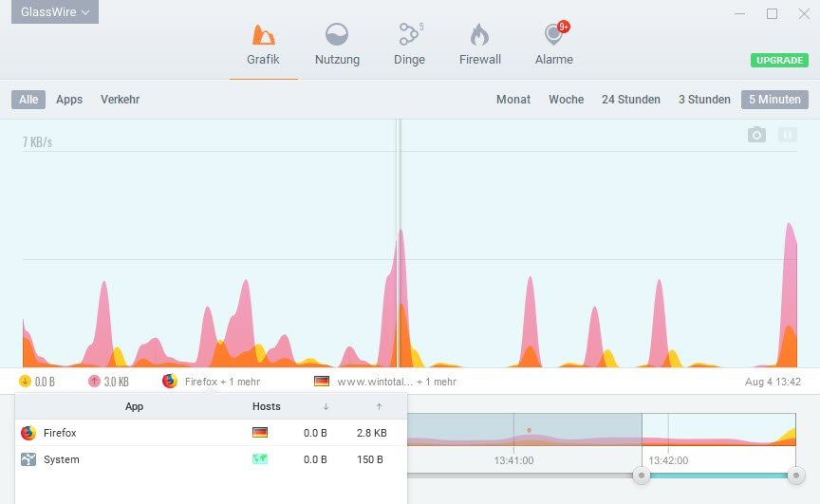Screen dimensions: 820x504
Task: Open the Dinge network devices view
Action: tap(409, 34)
